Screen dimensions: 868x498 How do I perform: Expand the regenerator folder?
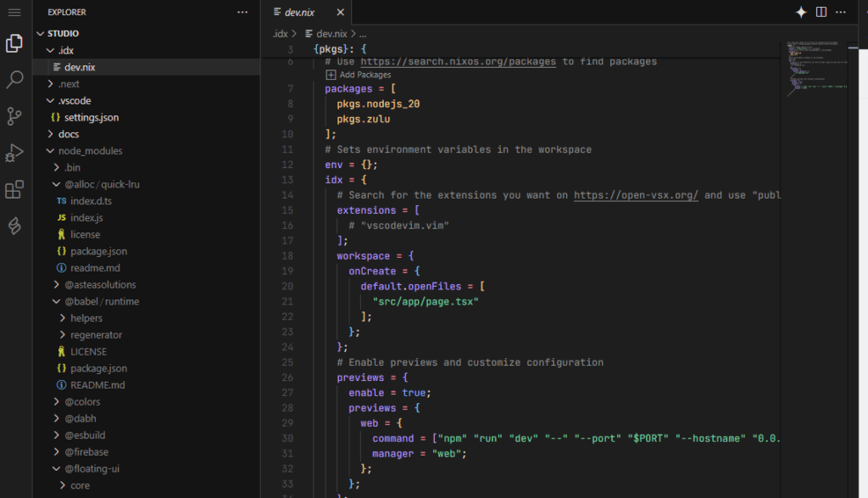point(62,334)
